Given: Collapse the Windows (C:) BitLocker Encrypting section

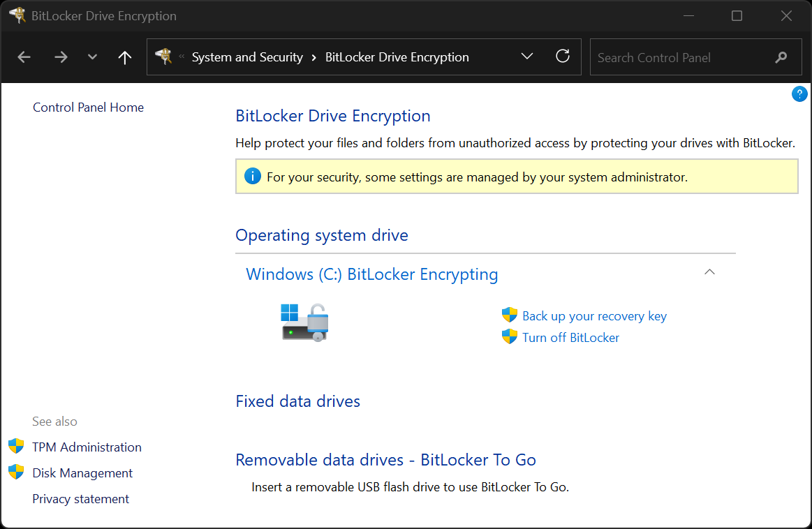Looking at the screenshot, I should (709, 272).
